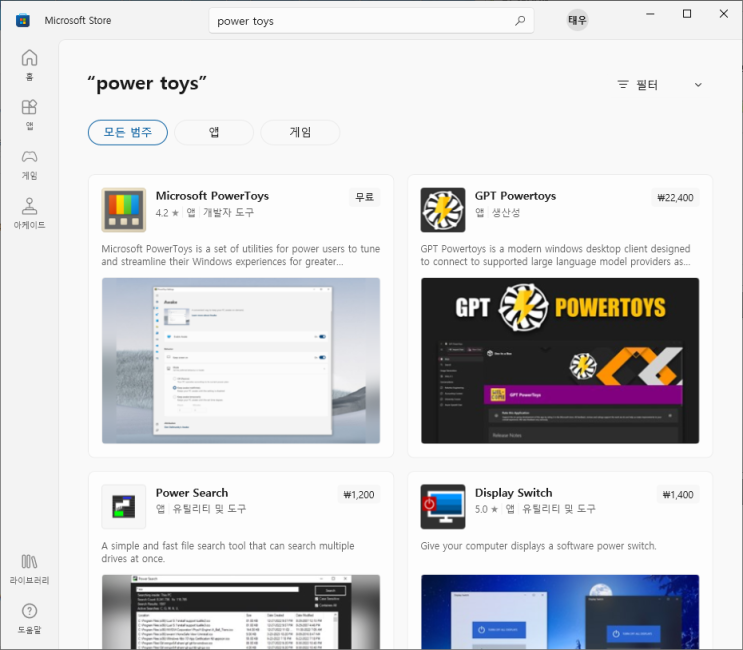Open the Home (홈) sidebar icon
This screenshot has height=650, width=743.
pos(29,65)
